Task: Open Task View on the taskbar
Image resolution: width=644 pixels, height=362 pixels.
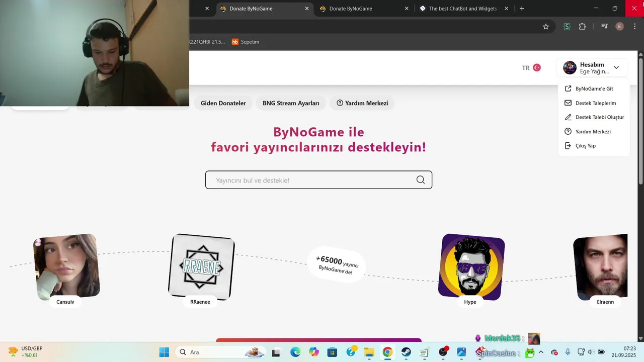Action: tap(276, 352)
